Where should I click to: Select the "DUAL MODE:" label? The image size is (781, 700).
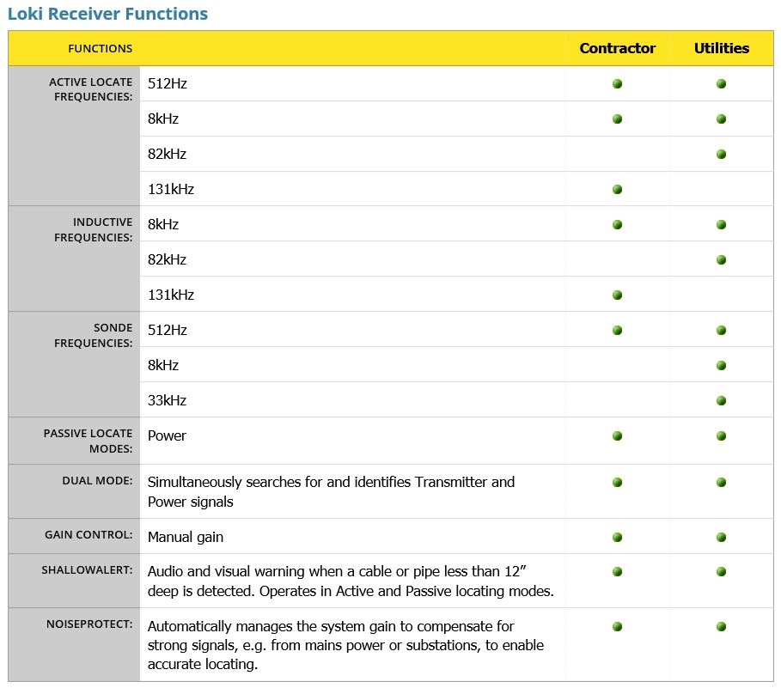(x=97, y=481)
